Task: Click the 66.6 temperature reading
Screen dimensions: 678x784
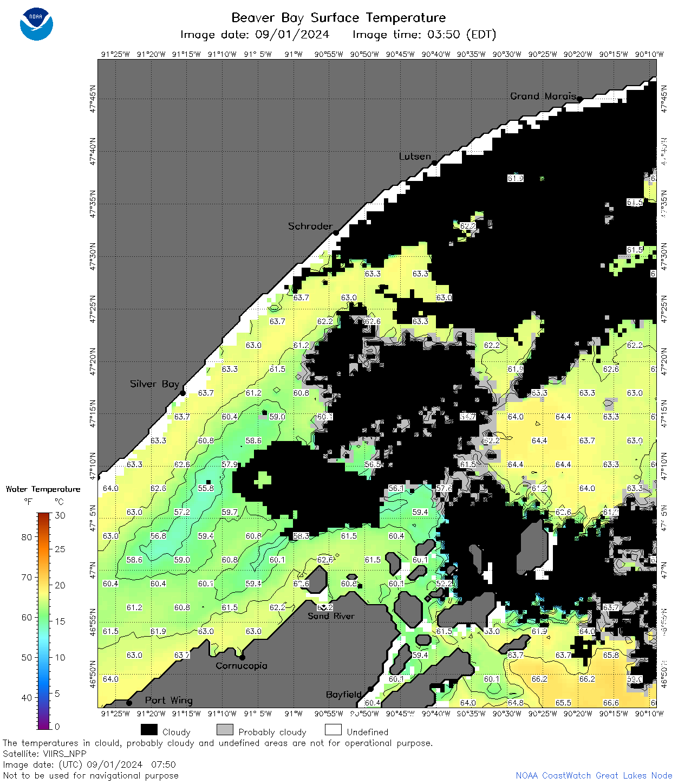Action: [611, 703]
